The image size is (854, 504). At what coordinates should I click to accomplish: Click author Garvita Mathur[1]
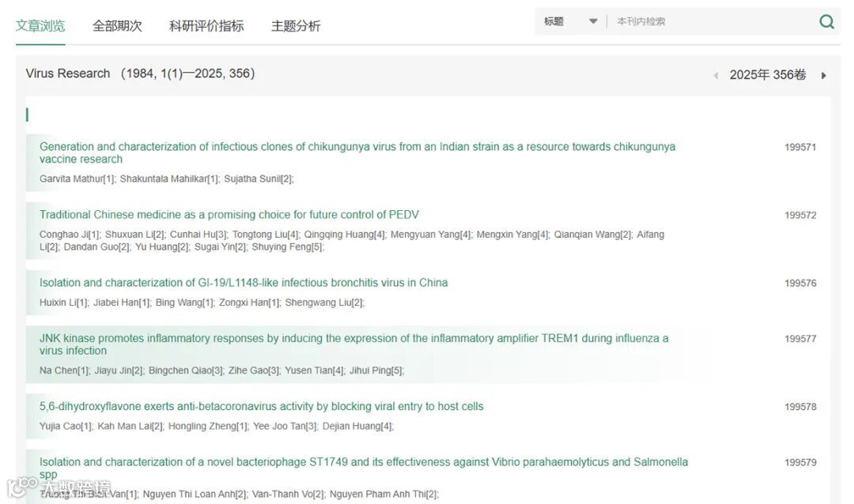[77, 179]
